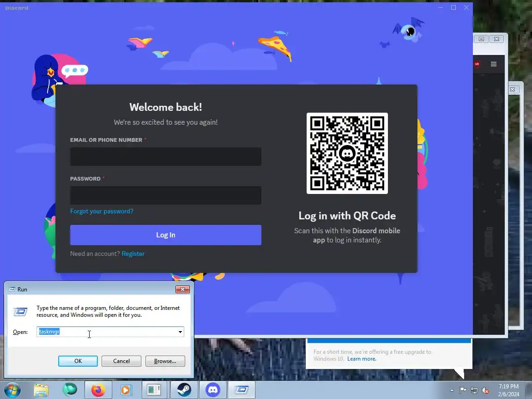Click the Discord QR code image
532x399 pixels.
click(x=347, y=153)
